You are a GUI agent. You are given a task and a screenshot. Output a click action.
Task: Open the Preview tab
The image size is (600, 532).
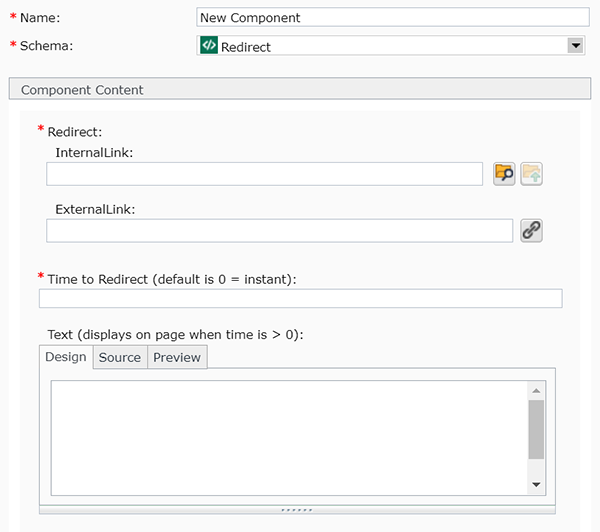coord(177,357)
